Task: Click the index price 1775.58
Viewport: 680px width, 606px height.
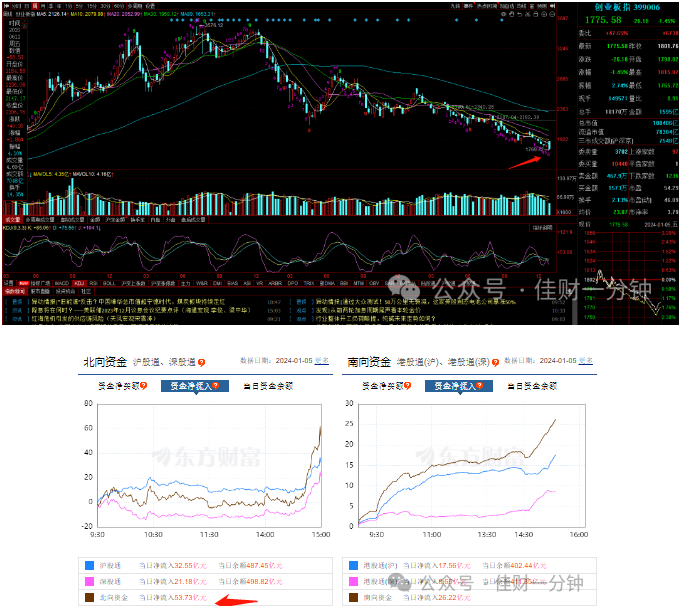Action: 603,20
